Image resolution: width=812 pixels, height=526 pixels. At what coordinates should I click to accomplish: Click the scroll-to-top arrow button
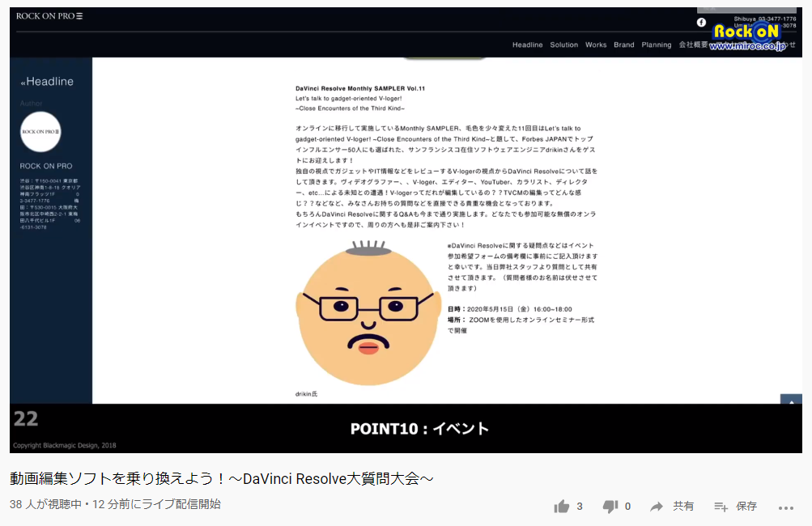(x=790, y=400)
